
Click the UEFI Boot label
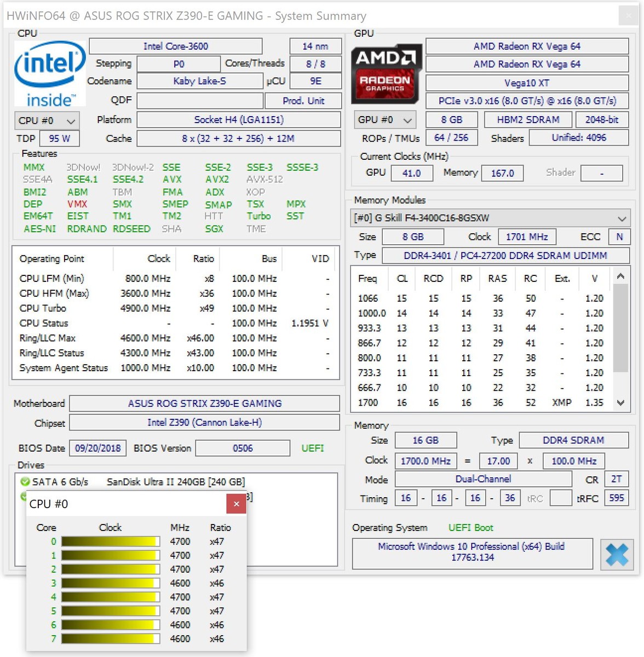(x=471, y=528)
